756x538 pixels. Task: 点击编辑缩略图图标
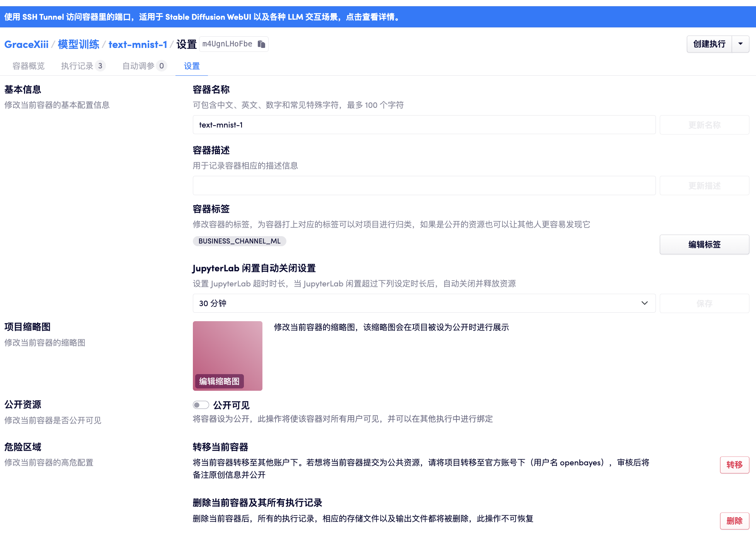pyautogui.click(x=220, y=381)
